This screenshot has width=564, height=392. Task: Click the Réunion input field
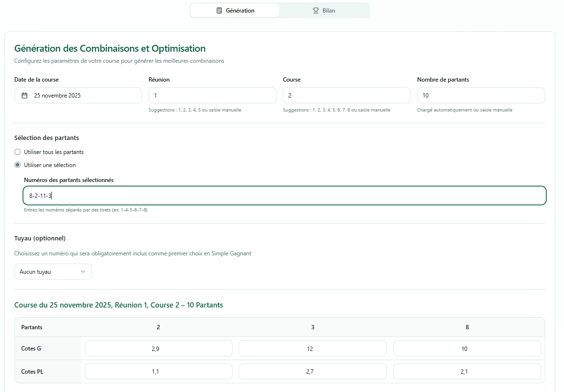[x=212, y=96]
